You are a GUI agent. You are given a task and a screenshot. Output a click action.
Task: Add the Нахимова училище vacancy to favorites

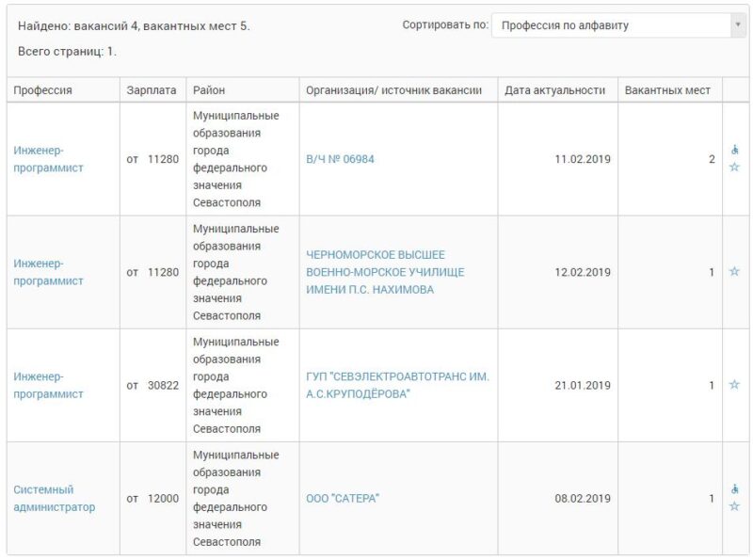click(x=734, y=272)
